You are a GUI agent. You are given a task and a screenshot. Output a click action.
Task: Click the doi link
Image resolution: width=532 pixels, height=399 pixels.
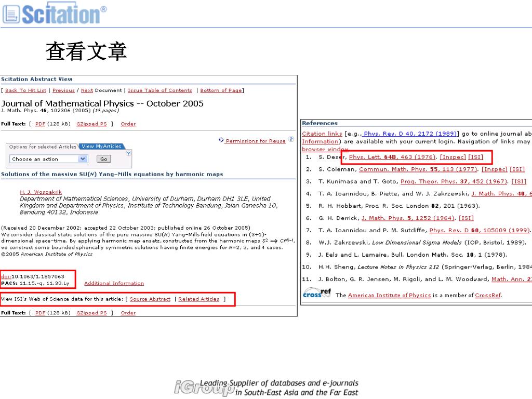6,276
